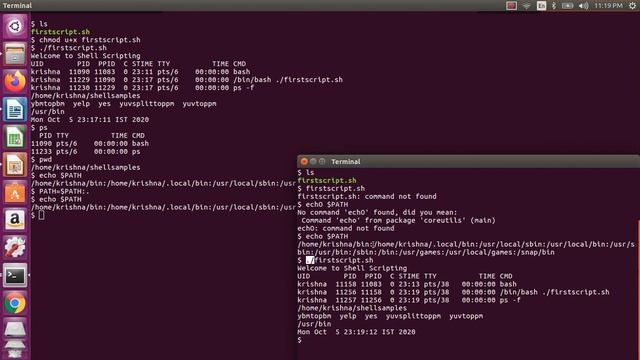Open the Files manager from the dock
Viewport: 640px width, 360px height.
[15, 54]
